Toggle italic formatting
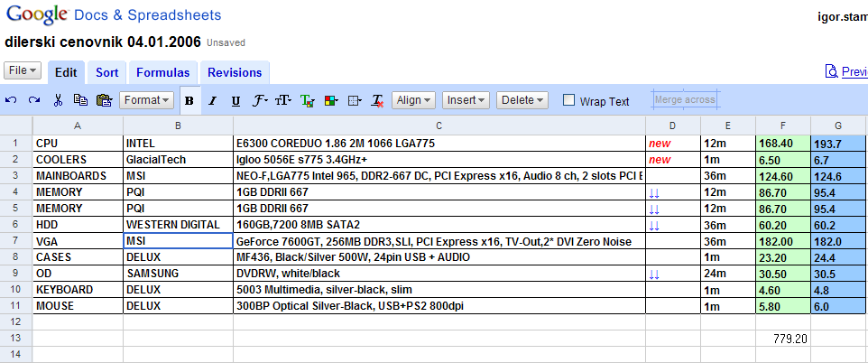The width and height of the screenshot is (868, 363). (212, 101)
